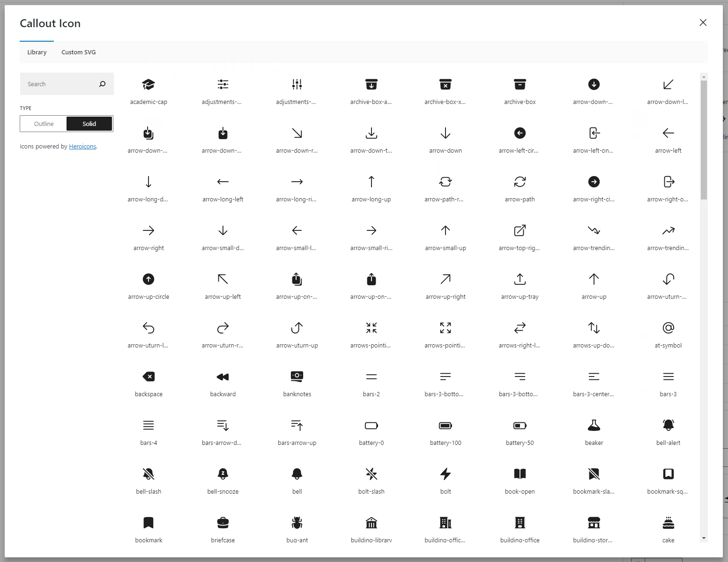
Task: Open the Library tab
Action: (37, 52)
